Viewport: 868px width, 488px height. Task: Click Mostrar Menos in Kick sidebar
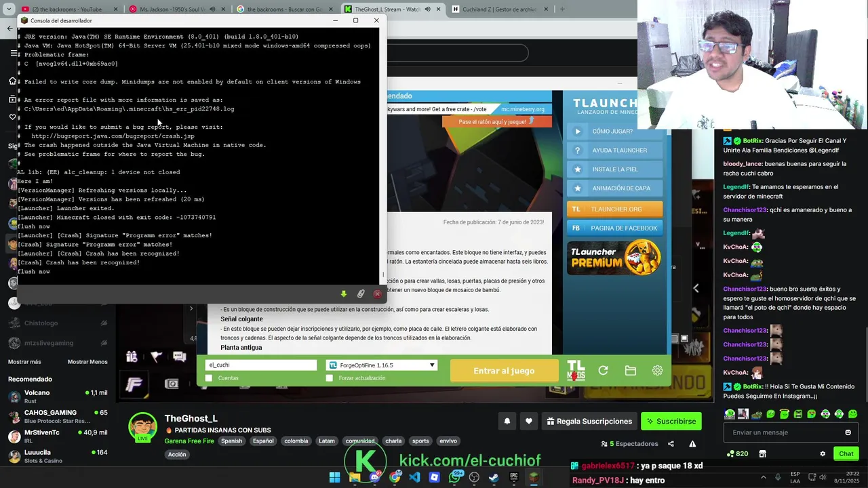click(x=87, y=362)
